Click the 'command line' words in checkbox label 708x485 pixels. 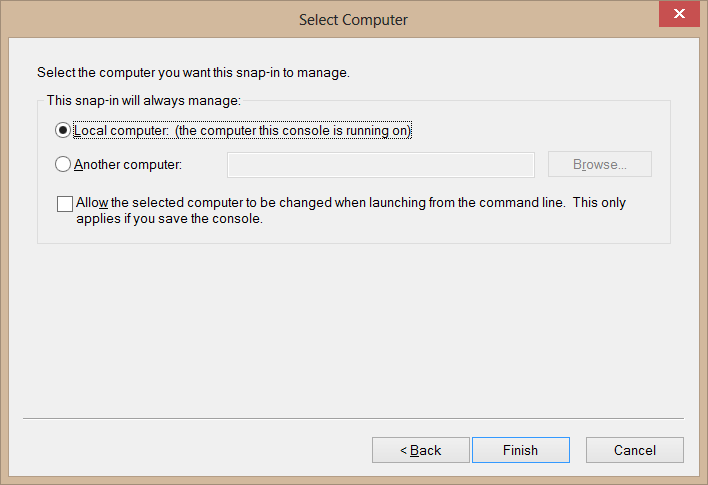click(520, 202)
